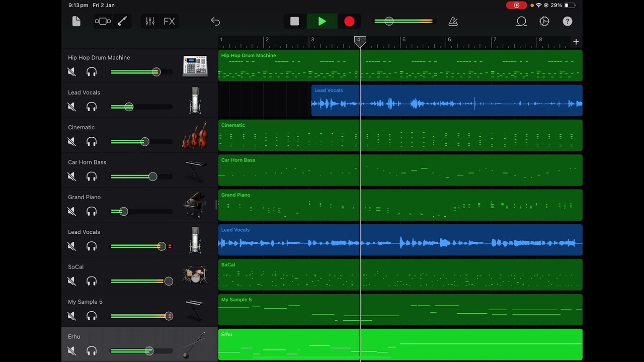The width and height of the screenshot is (644, 362).
Task: Open the loop browser icon
Action: point(521,21)
